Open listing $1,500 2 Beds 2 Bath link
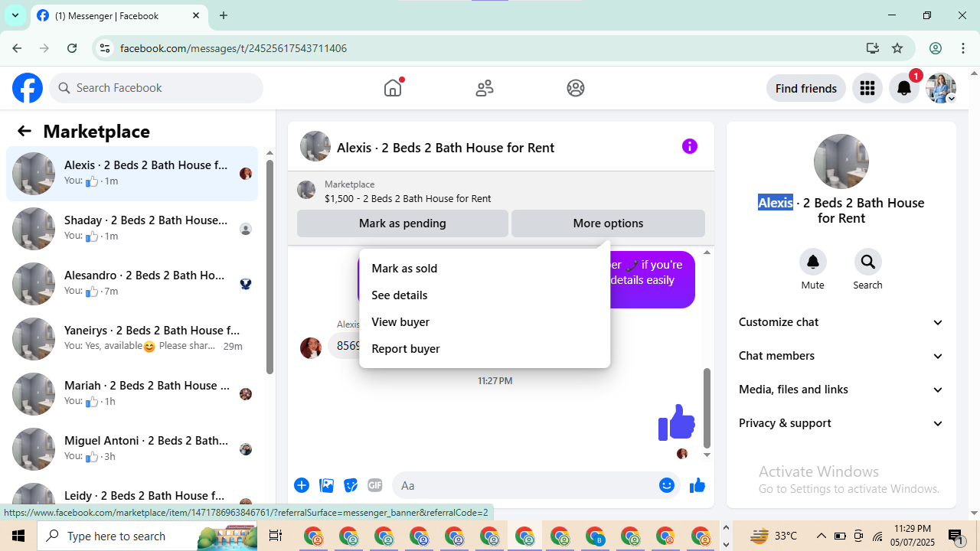 (x=407, y=198)
